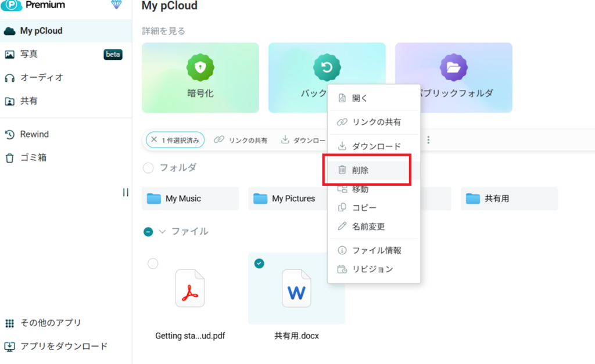This screenshot has width=595, height=364.
Task: Choose Rename (名前変更) from context menu
Action: coord(368,226)
